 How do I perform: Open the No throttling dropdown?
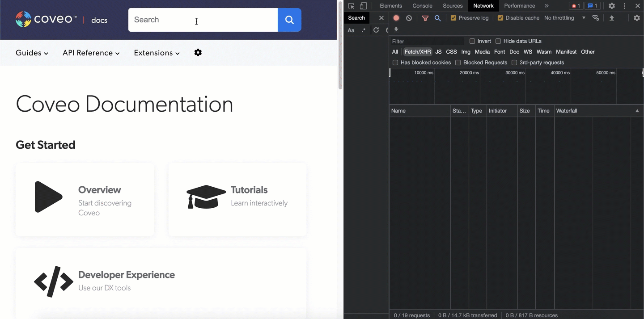pos(564,18)
